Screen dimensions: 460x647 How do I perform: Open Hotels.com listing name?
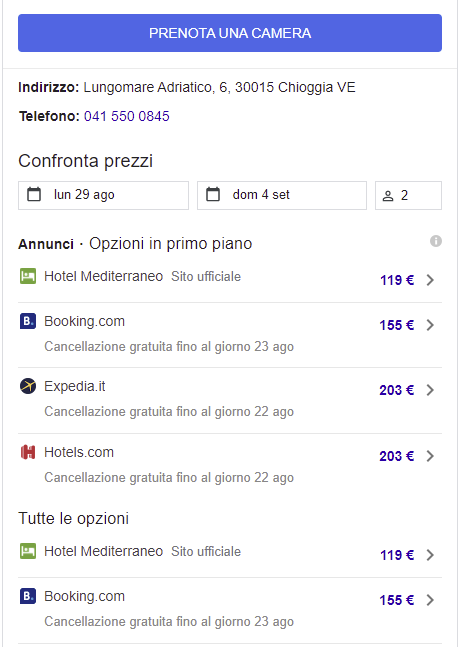[x=79, y=452]
